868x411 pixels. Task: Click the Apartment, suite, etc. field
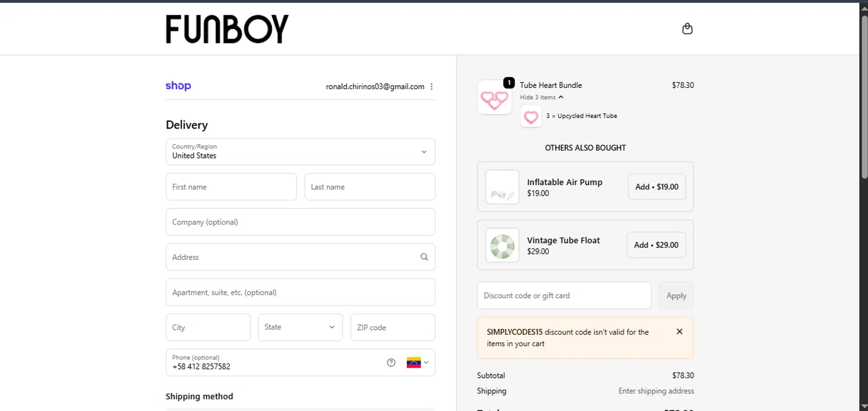(300, 292)
